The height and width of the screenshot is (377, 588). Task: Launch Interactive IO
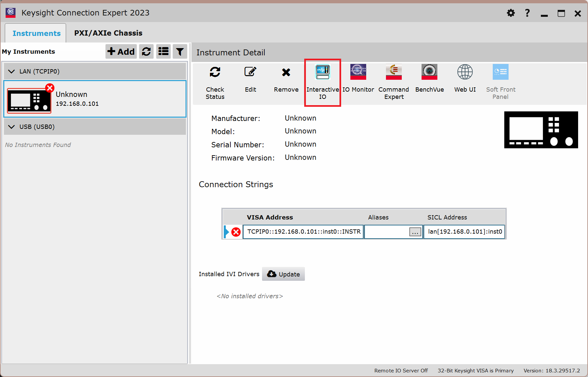point(322,72)
